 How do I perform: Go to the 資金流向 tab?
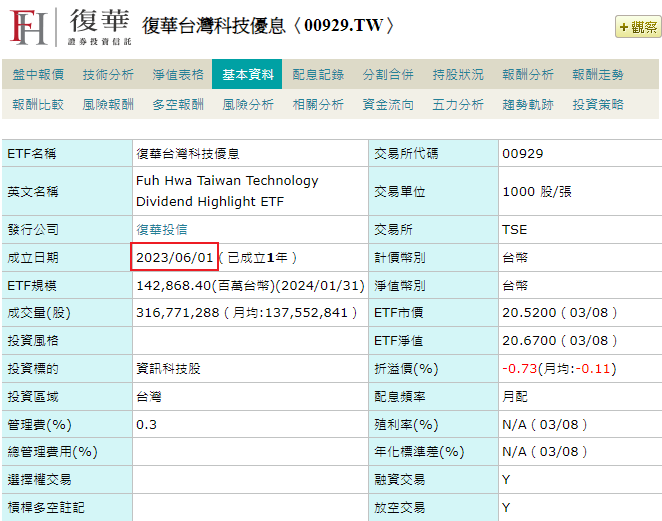[388, 104]
